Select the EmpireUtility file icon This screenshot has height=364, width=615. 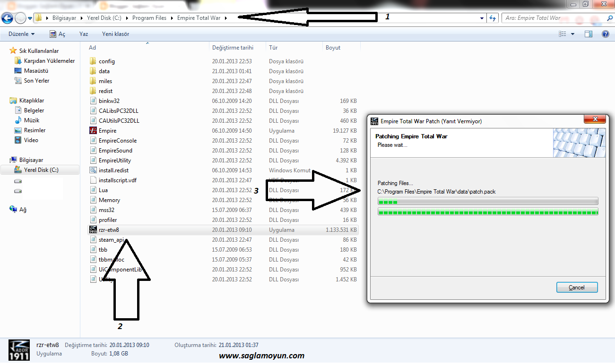coord(93,160)
